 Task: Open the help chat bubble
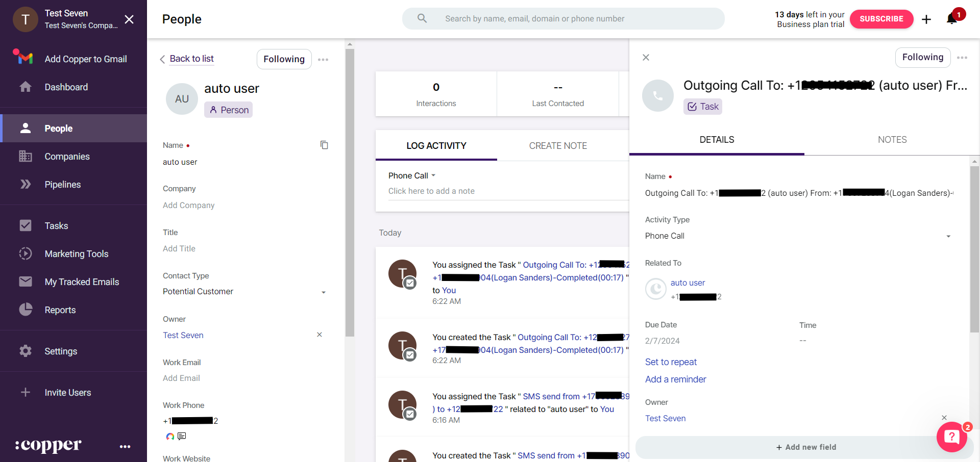[x=952, y=437]
